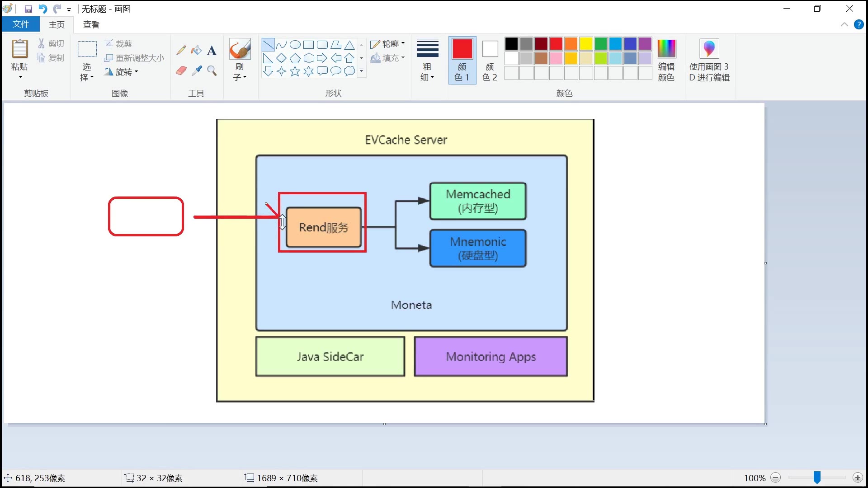Viewport: 868px width, 488px height.
Task: Select the Curve shape
Action: [282, 45]
